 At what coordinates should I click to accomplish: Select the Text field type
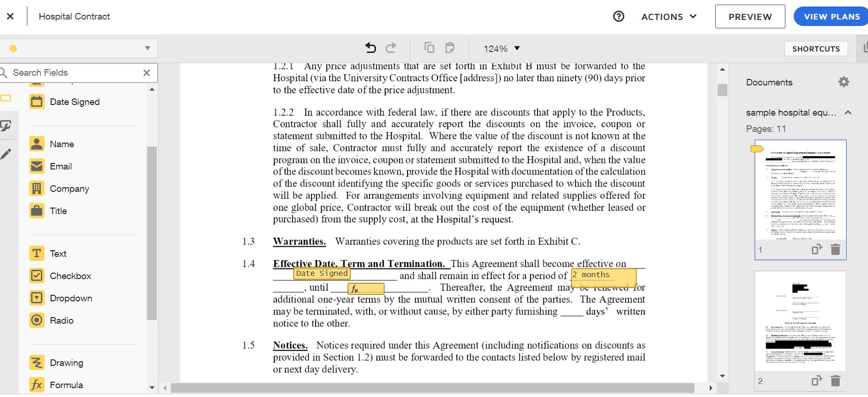tap(48, 254)
